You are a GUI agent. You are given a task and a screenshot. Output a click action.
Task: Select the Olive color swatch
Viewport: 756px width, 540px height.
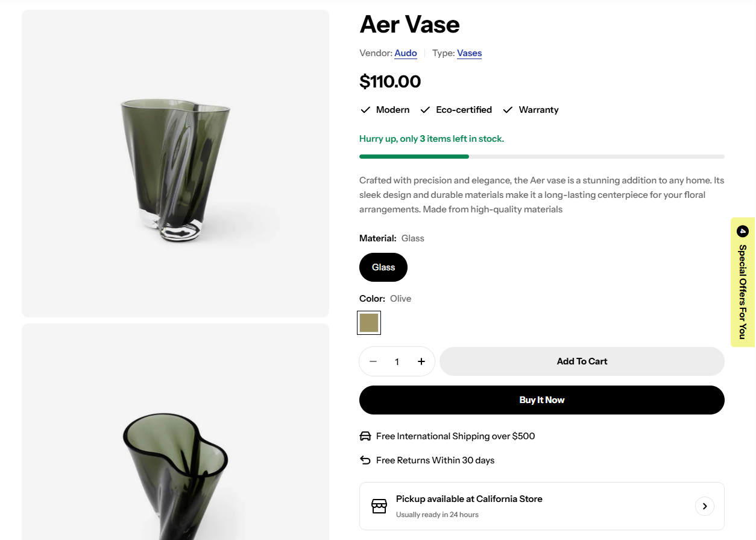click(369, 323)
